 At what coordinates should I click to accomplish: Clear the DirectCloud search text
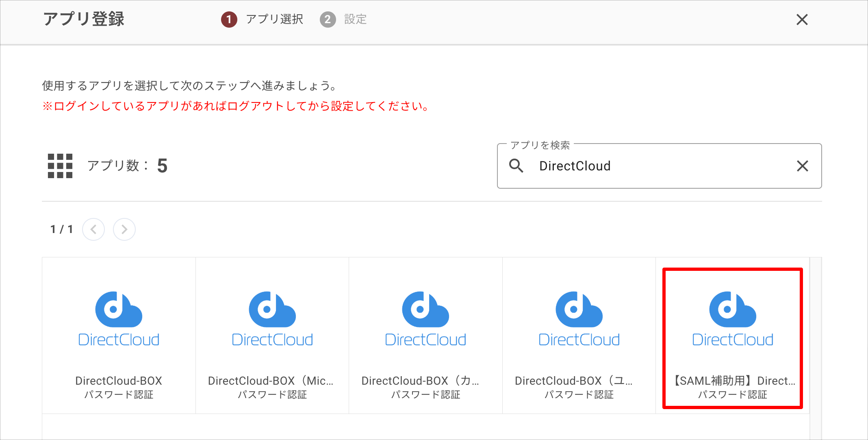[802, 166]
